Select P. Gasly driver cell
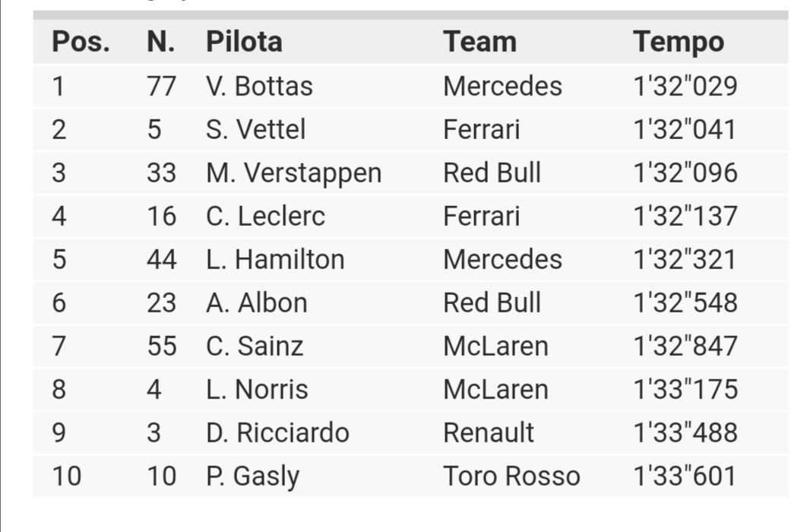Screen dimensions: 794x532 [x=253, y=477]
